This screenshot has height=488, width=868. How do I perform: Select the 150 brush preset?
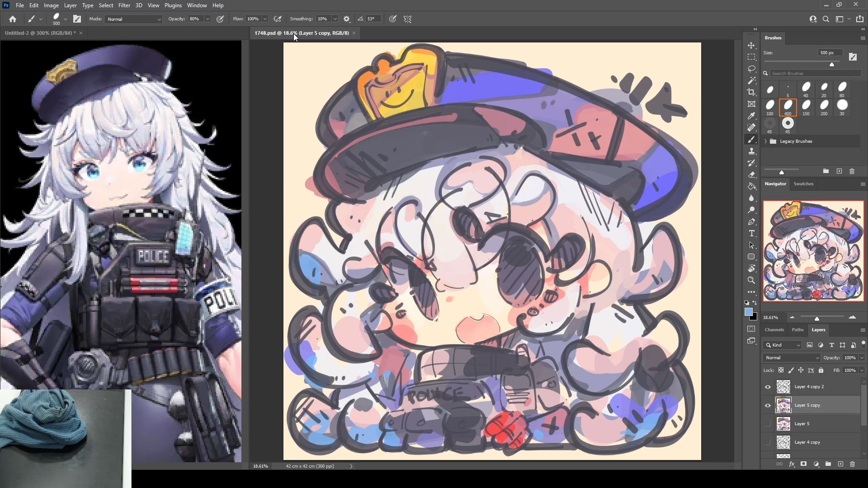tap(806, 108)
